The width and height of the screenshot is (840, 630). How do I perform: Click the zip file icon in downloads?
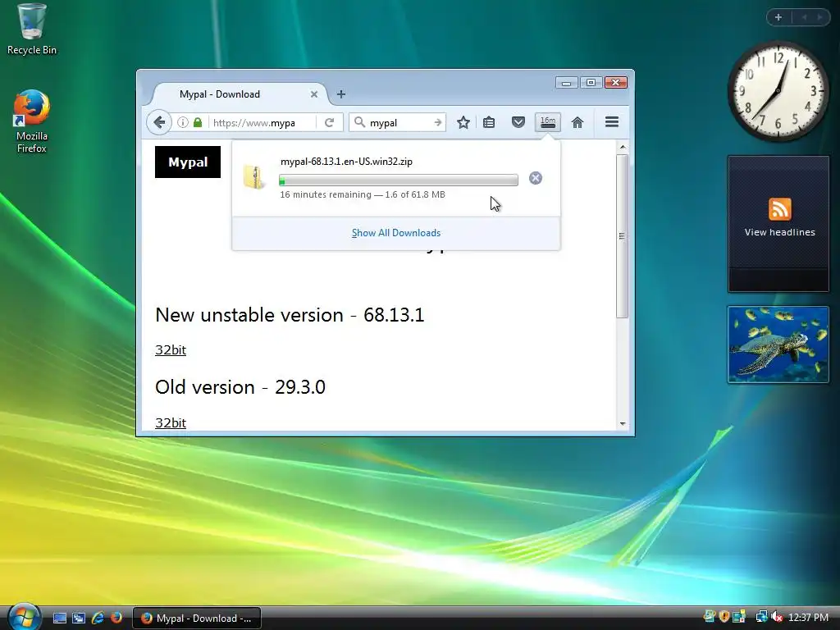point(254,177)
